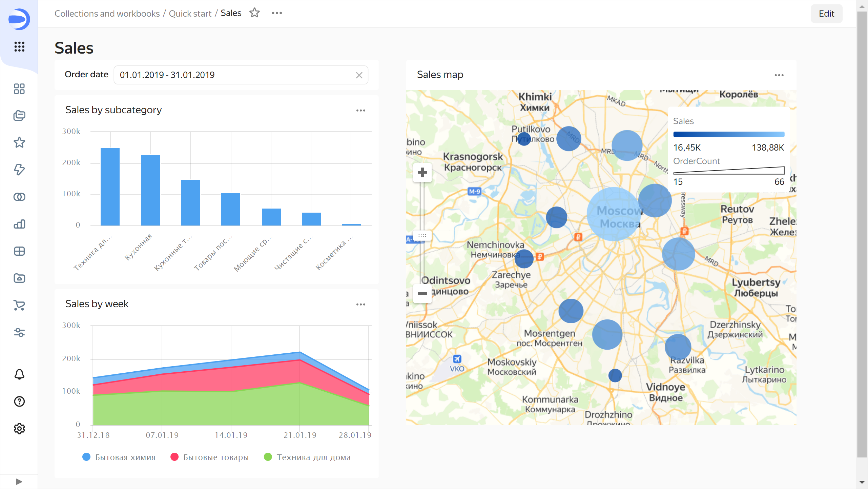Open the charts bar icon in sidebar
The height and width of the screenshot is (489, 868).
click(x=19, y=224)
